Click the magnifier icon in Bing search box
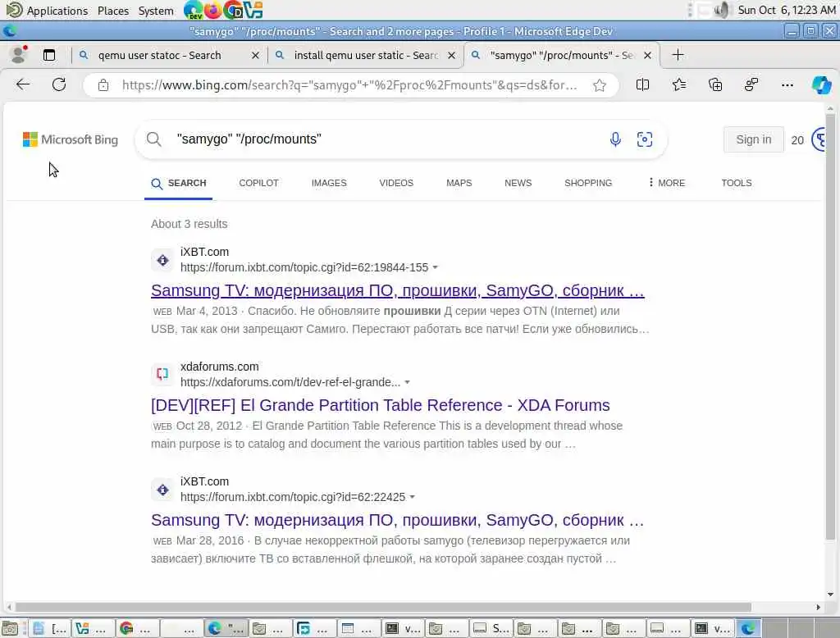 153,139
